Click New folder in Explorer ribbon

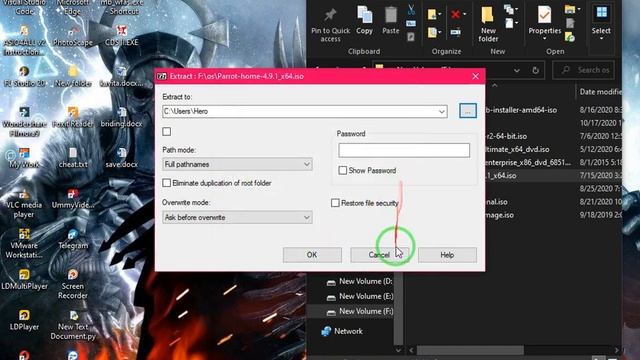[488, 24]
